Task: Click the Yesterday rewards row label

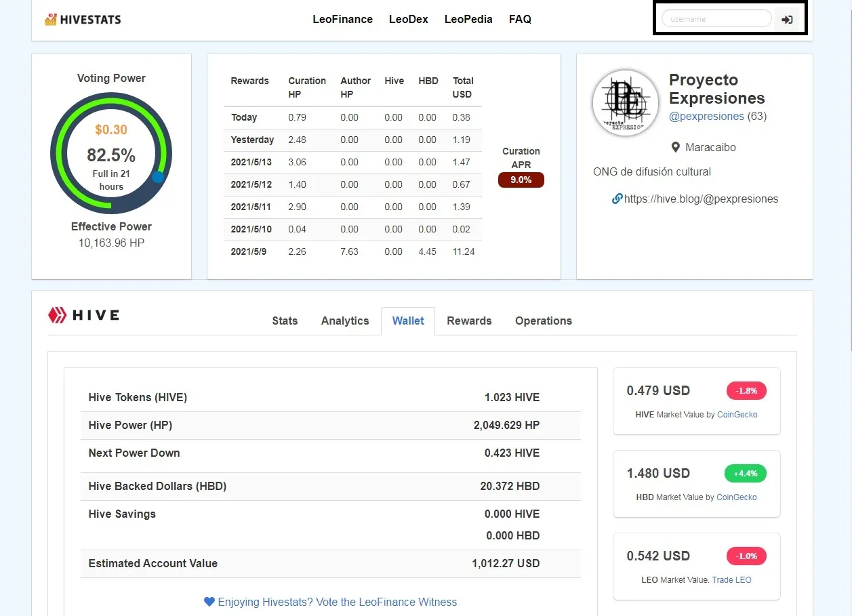Action: click(253, 140)
